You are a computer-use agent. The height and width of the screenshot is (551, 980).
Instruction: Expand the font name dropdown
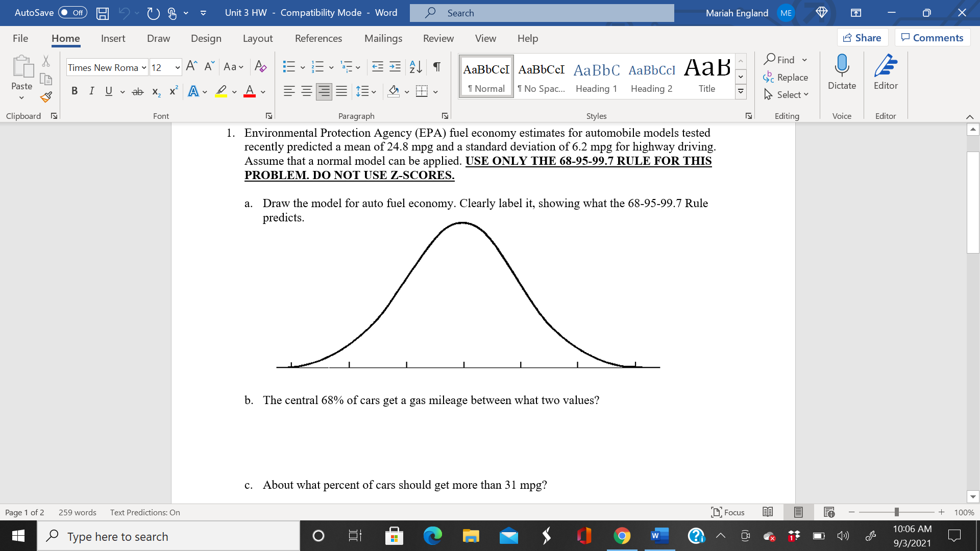[144, 67]
